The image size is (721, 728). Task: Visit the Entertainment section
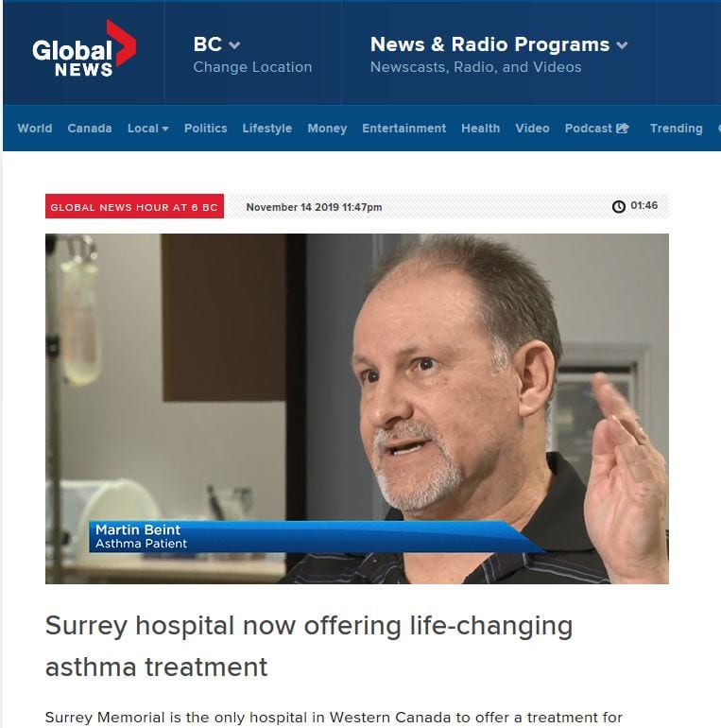point(404,129)
